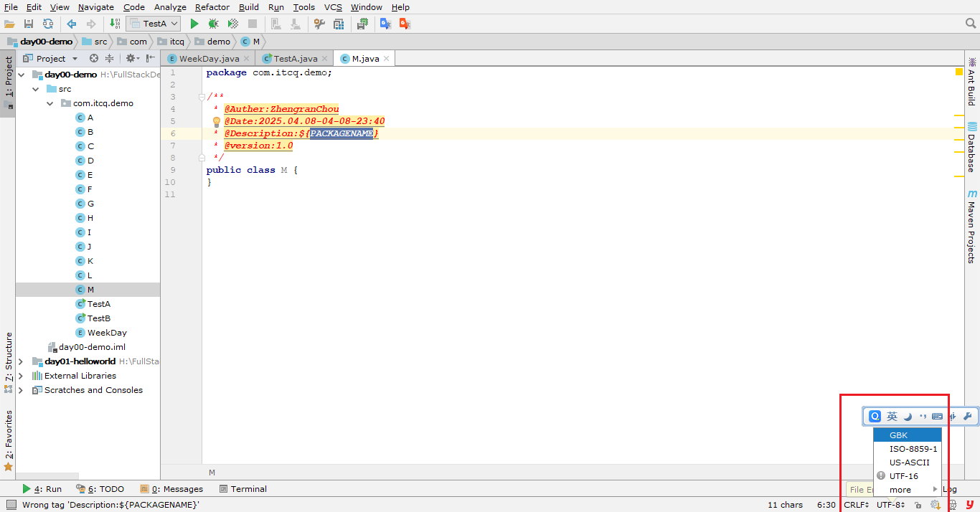Open the Project panel gear settings
The height and width of the screenshot is (512, 980).
click(133, 59)
